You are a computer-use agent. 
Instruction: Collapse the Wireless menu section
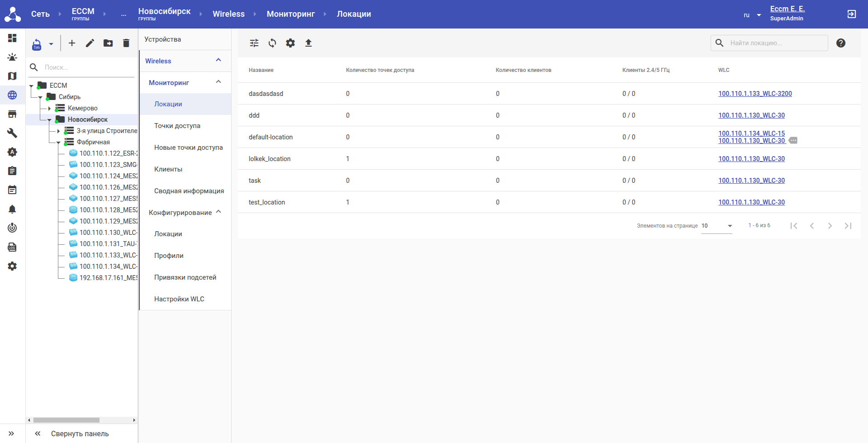(218, 61)
